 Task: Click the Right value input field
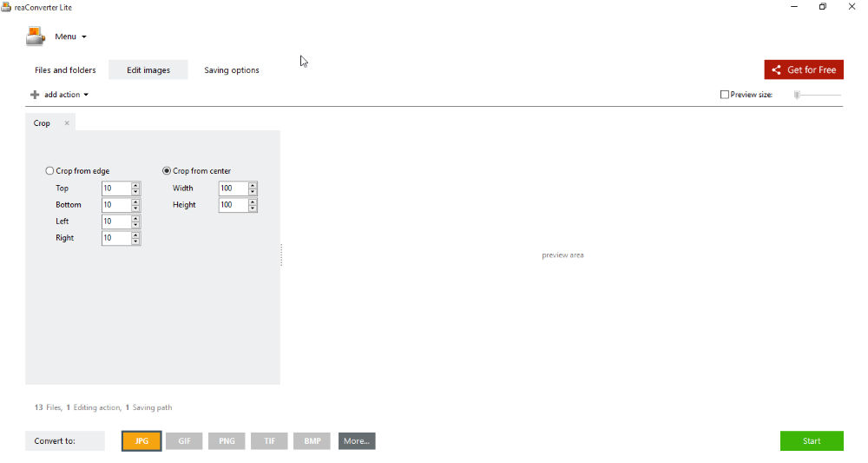116,238
